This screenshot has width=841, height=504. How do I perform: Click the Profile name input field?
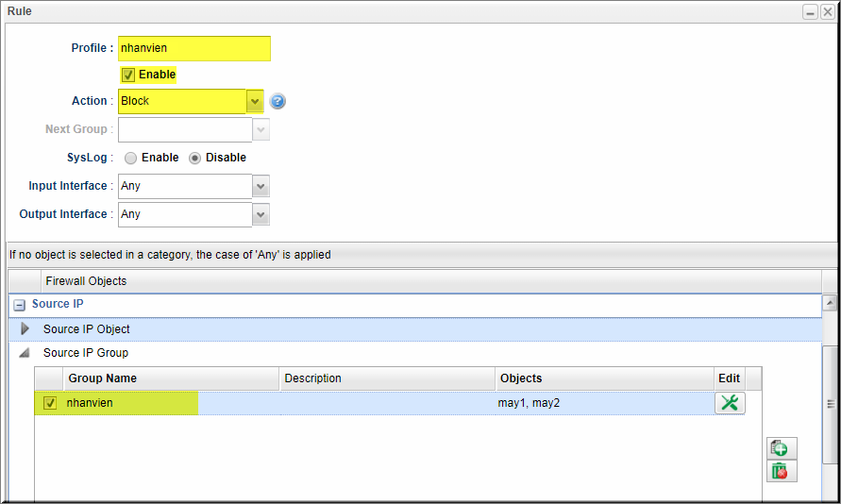click(x=194, y=49)
